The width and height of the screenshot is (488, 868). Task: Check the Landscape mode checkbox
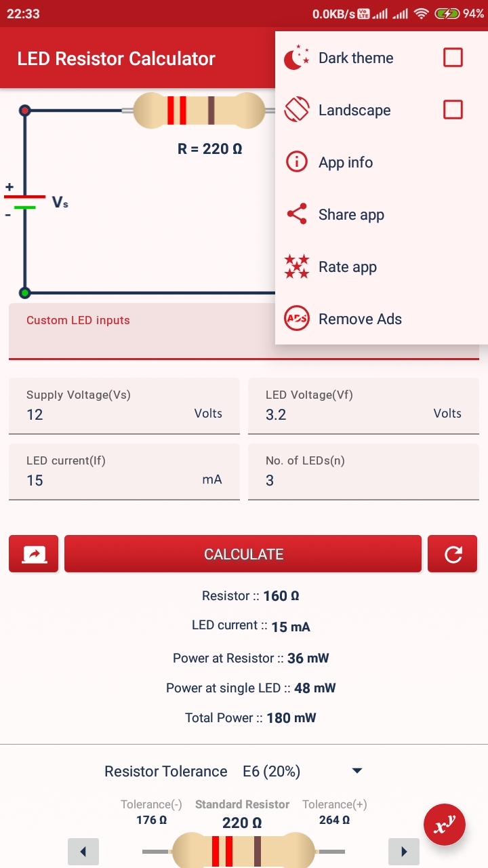pos(452,110)
